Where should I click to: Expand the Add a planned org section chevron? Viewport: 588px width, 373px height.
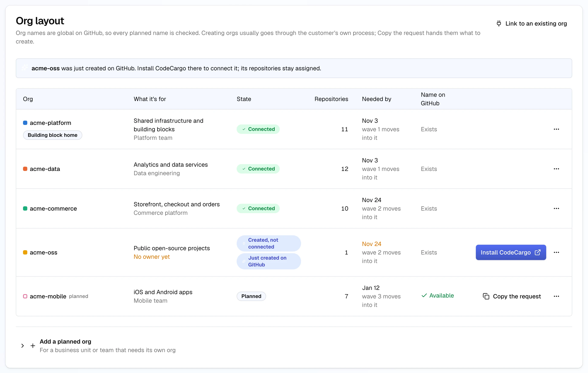click(x=22, y=346)
